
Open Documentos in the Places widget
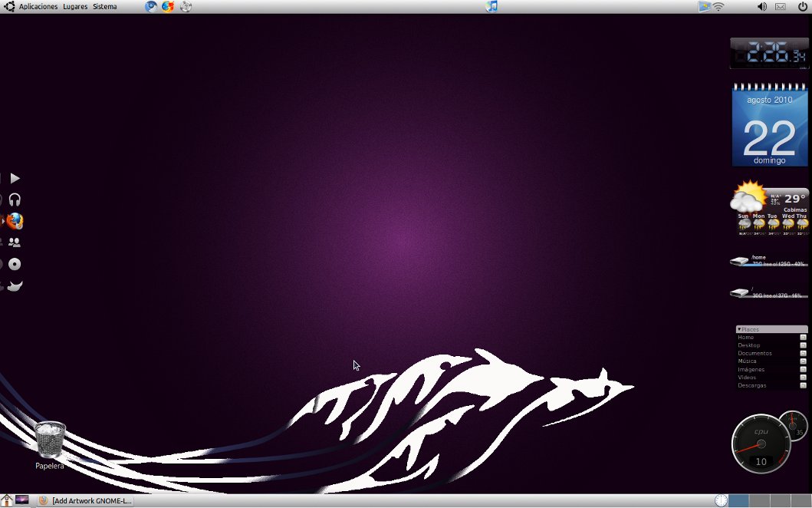click(754, 354)
